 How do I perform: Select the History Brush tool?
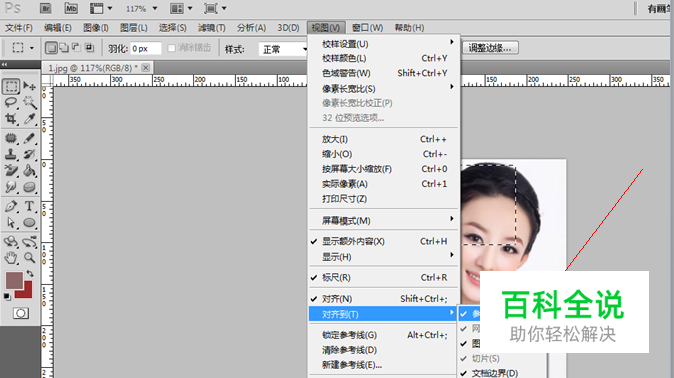[x=29, y=154]
